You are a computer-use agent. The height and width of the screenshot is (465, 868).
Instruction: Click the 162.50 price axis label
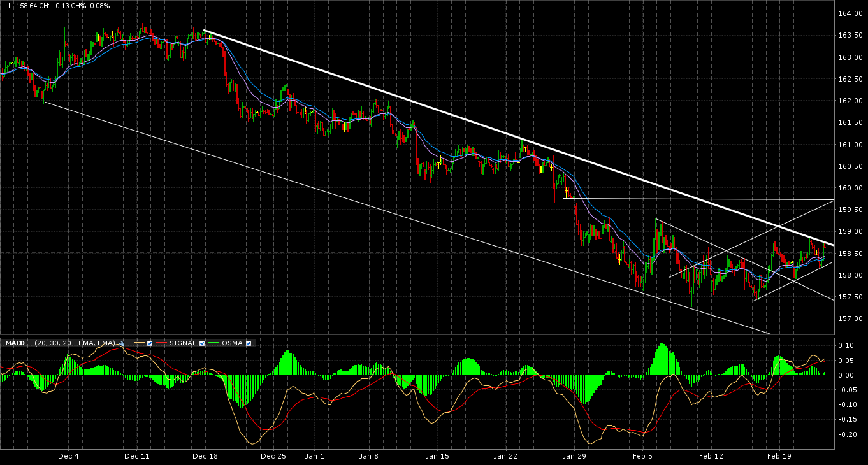click(x=851, y=79)
